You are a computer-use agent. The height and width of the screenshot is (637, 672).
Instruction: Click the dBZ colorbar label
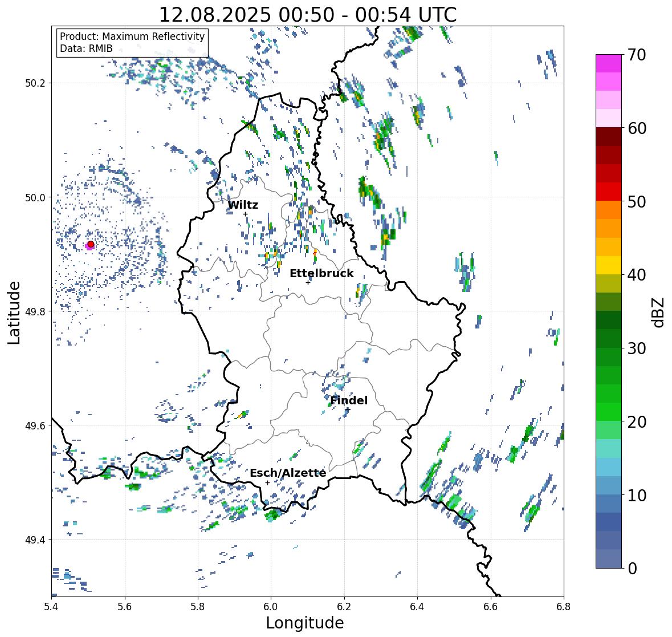pos(659,312)
